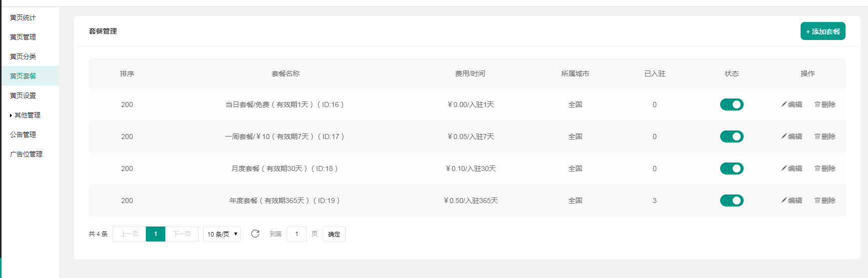This screenshot has width=868, height=278.
Task: Disable the 当日套餐 status switch
Action: pos(732,104)
